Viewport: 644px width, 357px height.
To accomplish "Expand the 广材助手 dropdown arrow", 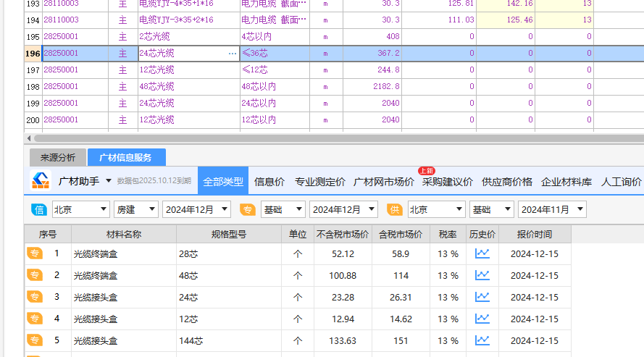I will click(x=109, y=181).
